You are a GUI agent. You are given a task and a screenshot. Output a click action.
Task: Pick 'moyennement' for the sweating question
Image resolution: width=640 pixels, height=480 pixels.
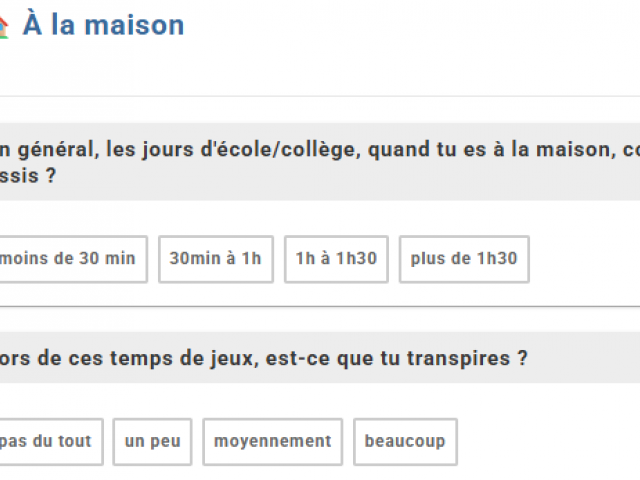point(272,442)
